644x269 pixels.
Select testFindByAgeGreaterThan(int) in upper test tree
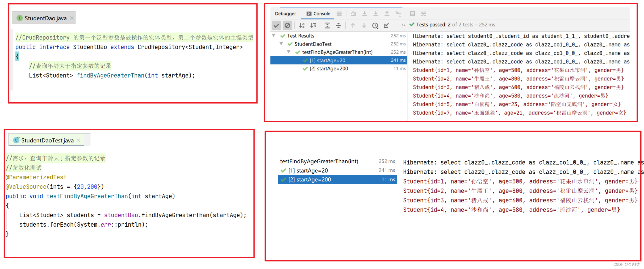coord(339,52)
